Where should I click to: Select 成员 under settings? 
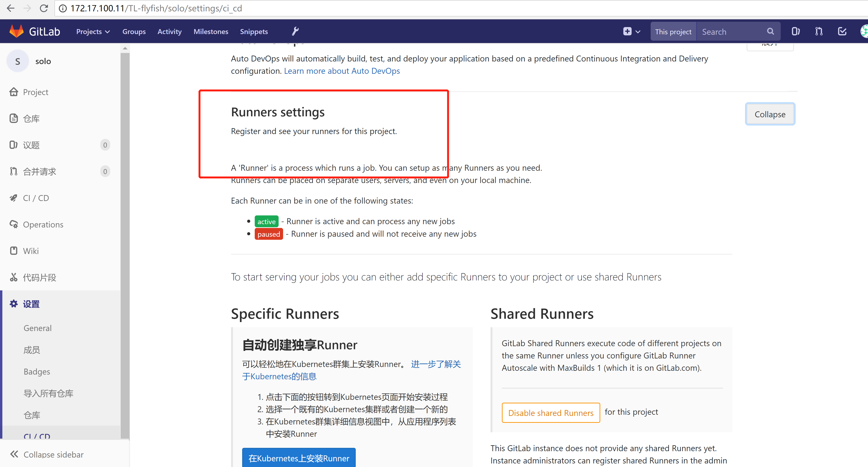(x=32, y=350)
